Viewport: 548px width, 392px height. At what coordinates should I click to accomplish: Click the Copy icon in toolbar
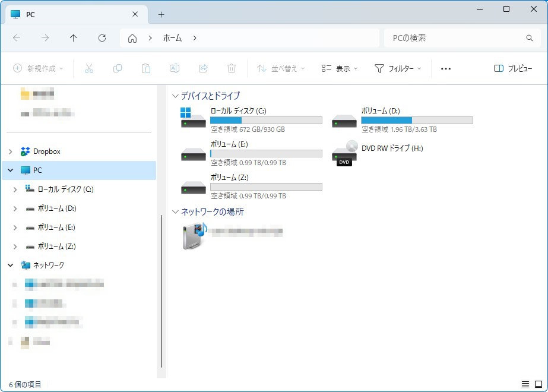[x=118, y=68]
